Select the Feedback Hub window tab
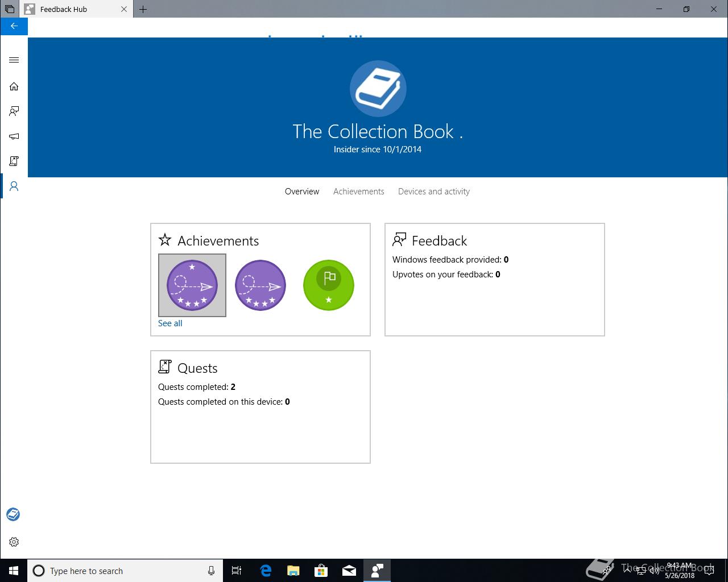This screenshot has height=582, width=728. (77, 9)
